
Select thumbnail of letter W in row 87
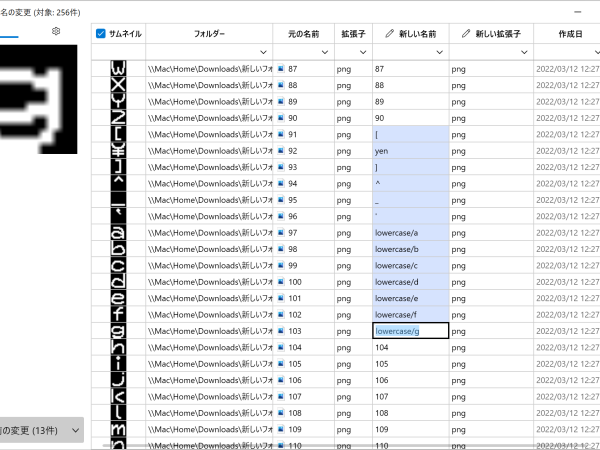coord(118,68)
